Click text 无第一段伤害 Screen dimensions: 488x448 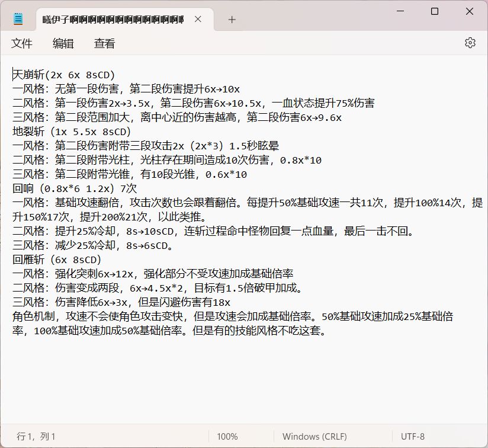(x=87, y=89)
